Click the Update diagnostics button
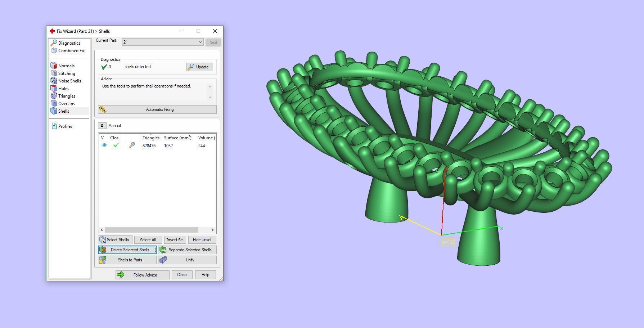644x328 pixels. click(199, 67)
